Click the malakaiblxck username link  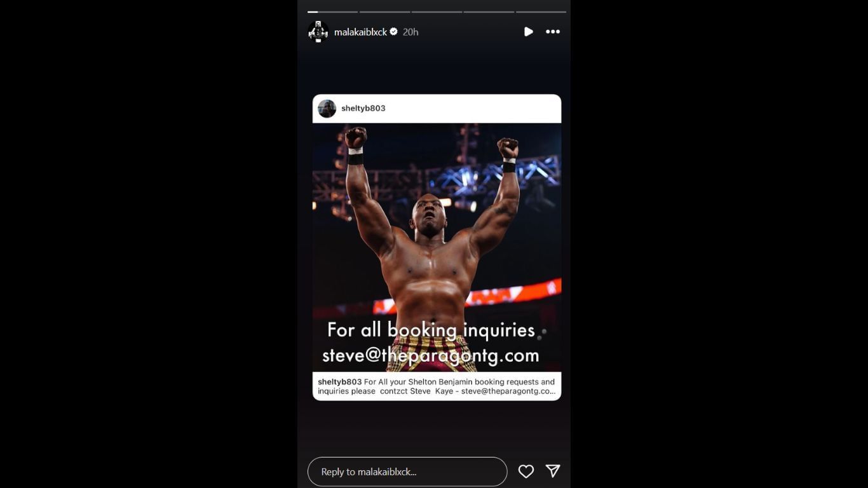point(360,32)
